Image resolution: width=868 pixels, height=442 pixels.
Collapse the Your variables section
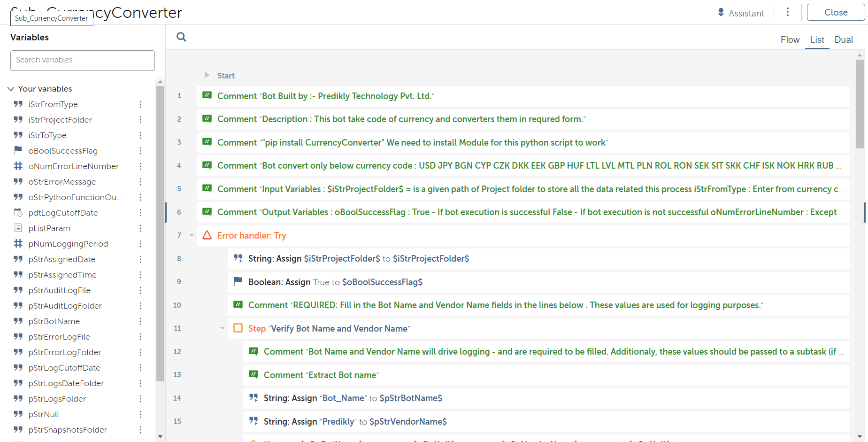pos(11,89)
